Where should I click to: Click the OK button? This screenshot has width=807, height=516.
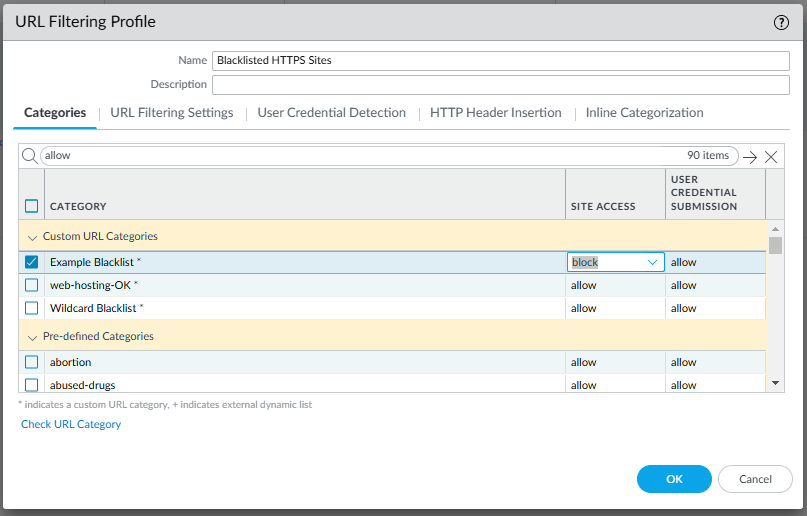click(674, 479)
